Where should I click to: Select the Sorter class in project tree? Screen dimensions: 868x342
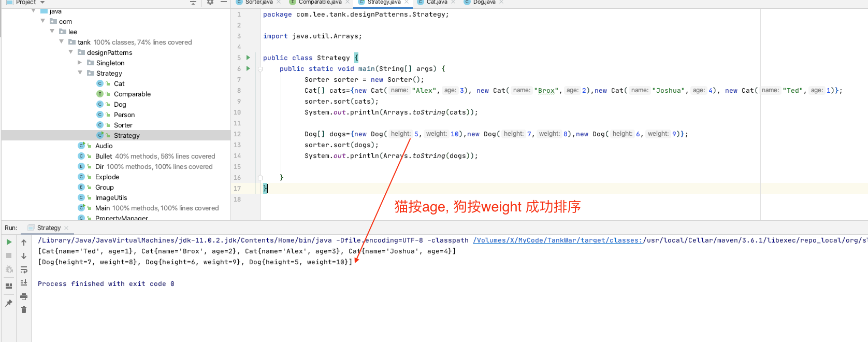click(x=123, y=125)
